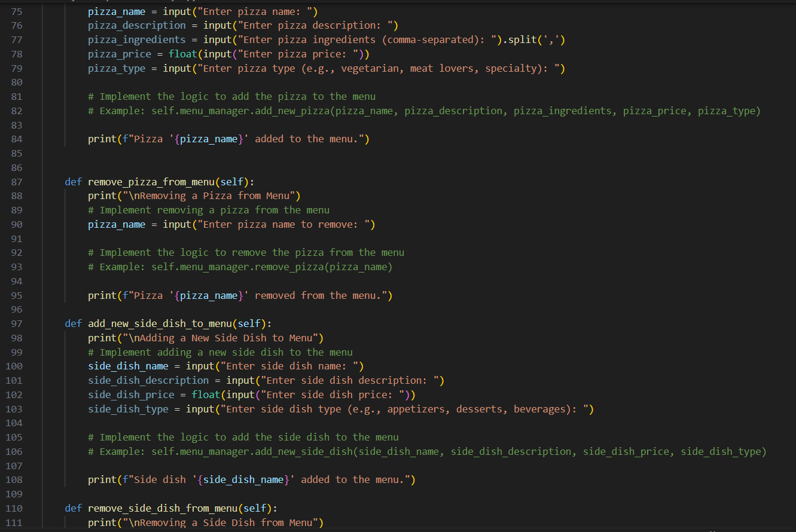Viewport: 796px width, 532px height.
Task: Click the print "removed from the menu" statement
Action: pyautogui.click(x=240, y=295)
